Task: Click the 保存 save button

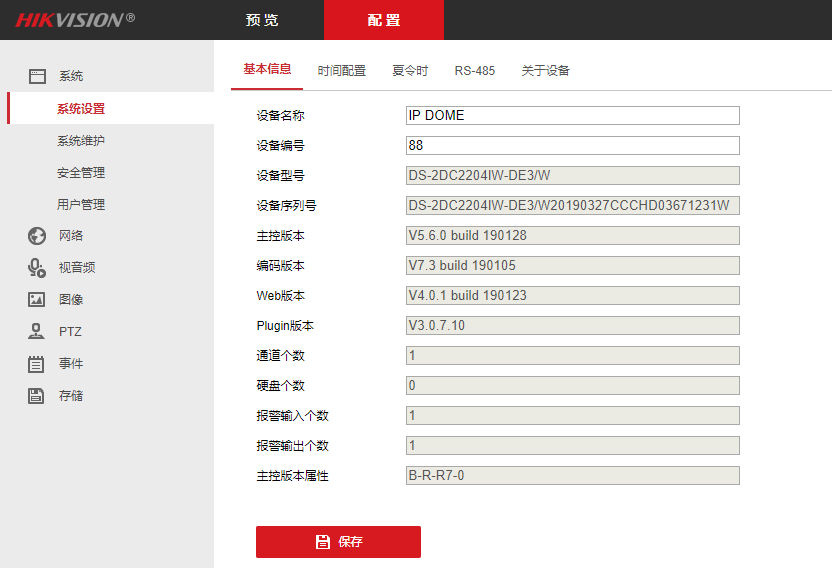Action: [x=339, y=542]
